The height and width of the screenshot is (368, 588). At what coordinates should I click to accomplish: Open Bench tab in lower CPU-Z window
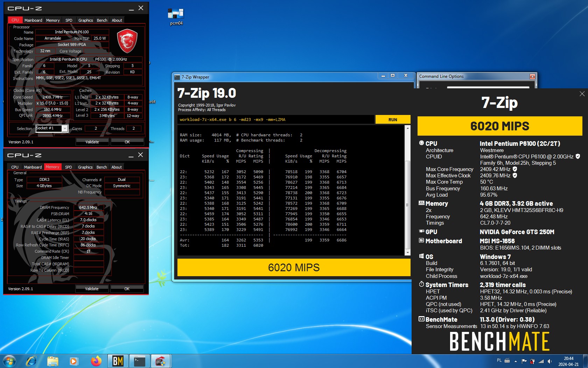pyautogui.click(x=101, y=167)
